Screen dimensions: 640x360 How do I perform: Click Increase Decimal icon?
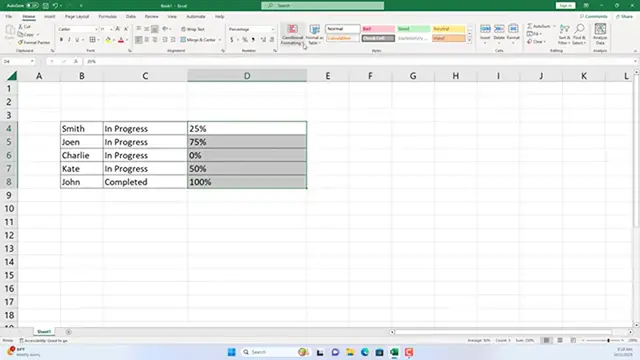point(263,40)
